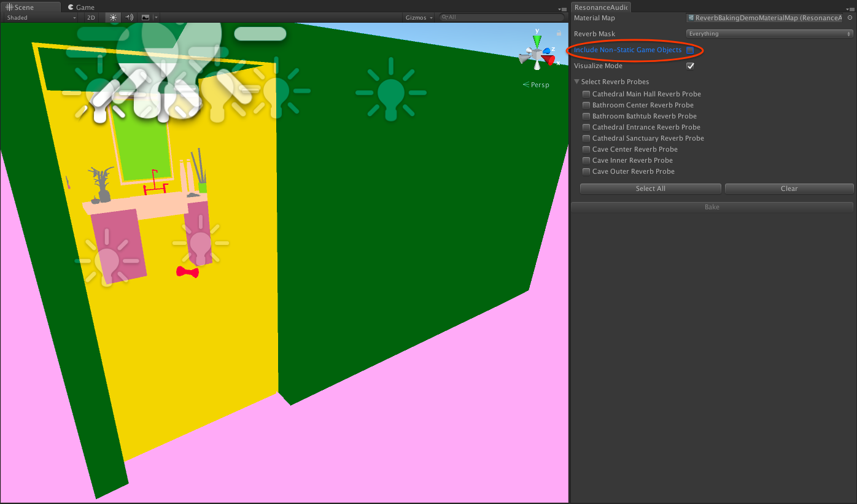Toggle scene audio speaker icon
The image size is (857, 504).
pos(129,18)
